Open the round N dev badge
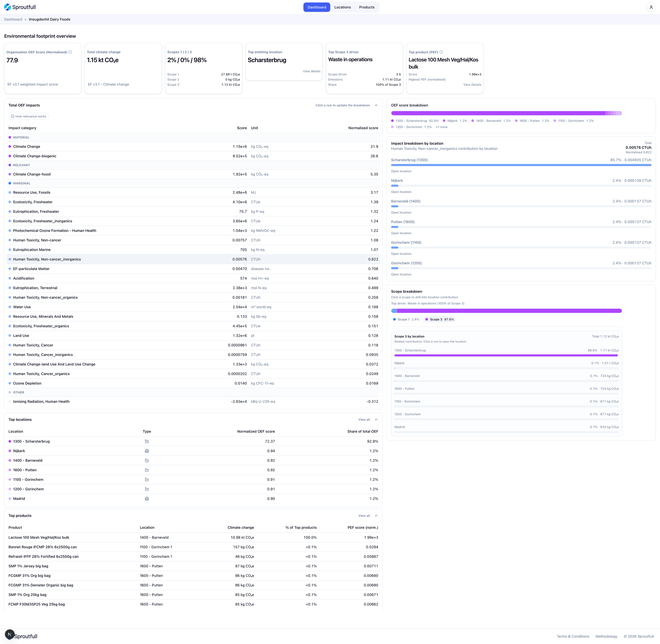The image size is (660, 644). [10, 634]
